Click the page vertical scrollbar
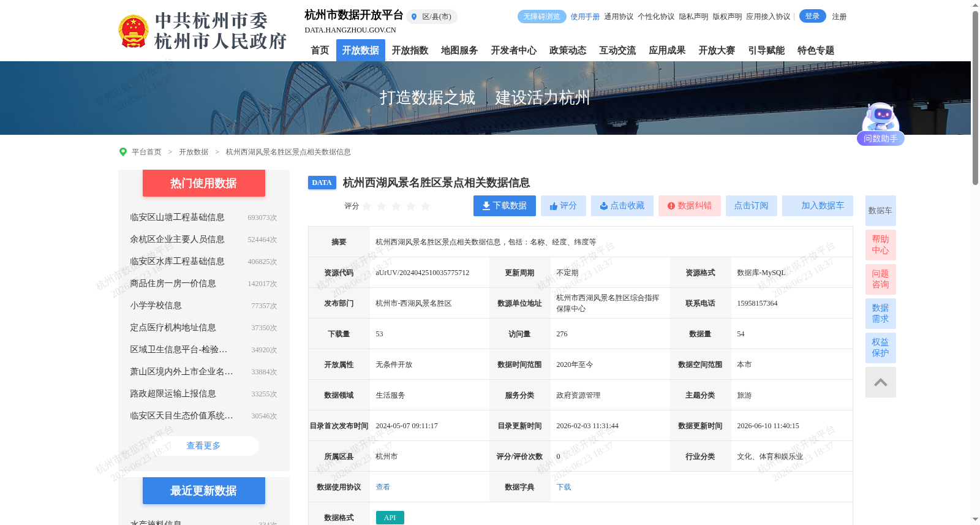This screenshot has width=980, height=525. tap(975, 98)
